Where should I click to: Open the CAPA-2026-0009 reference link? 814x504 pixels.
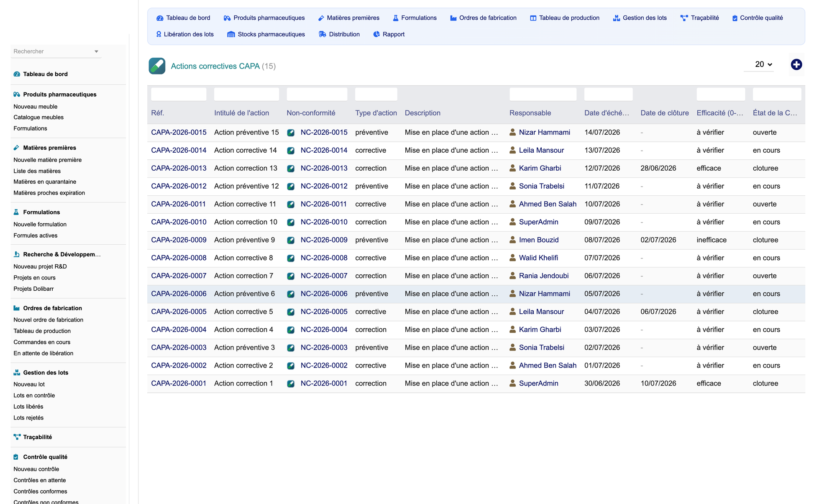(179, 240)
